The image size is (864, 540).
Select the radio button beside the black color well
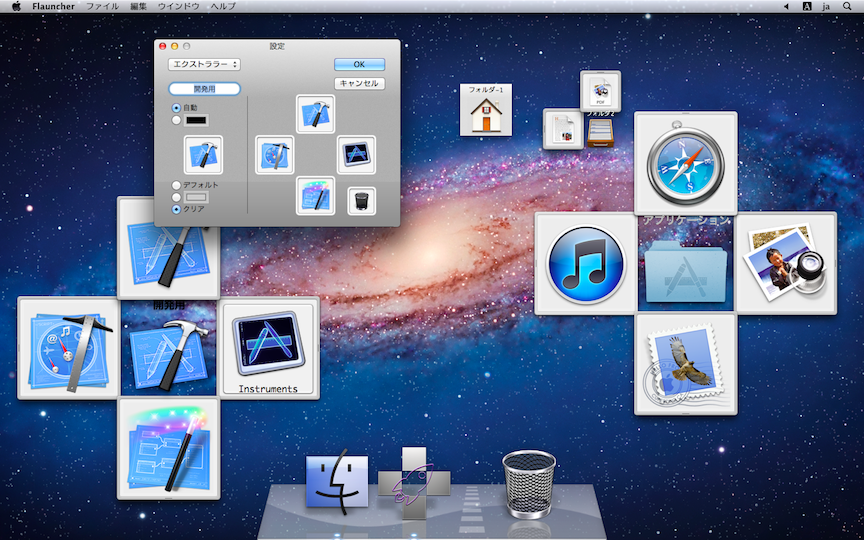click(176, 120)
